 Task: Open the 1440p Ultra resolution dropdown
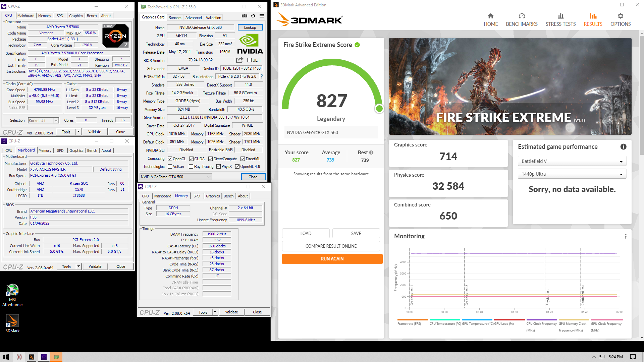[x=572, y=174]
